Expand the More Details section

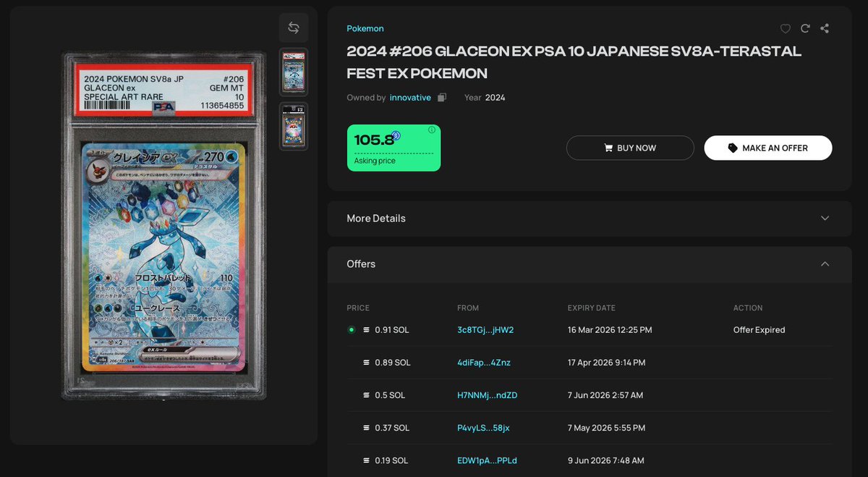[x=590, y=218]
